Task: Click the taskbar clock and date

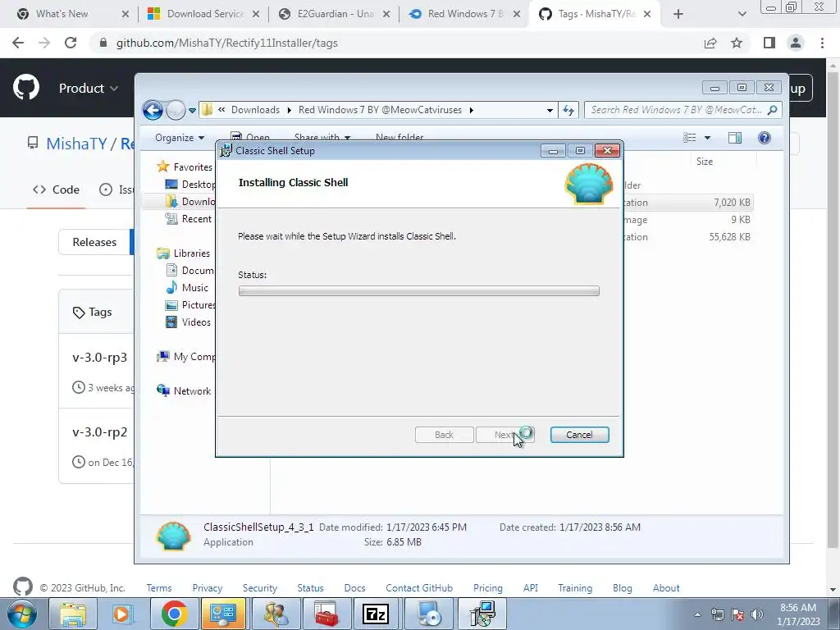Action: click(798, 614)
